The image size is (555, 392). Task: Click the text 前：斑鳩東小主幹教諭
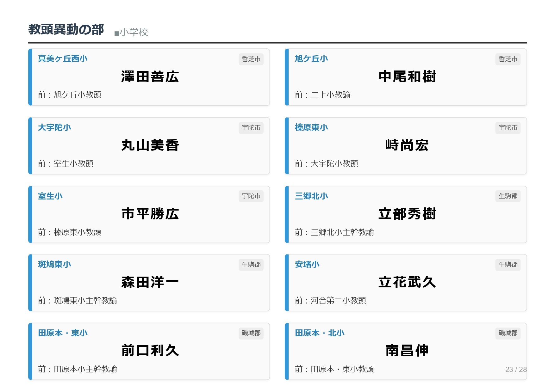78,300
